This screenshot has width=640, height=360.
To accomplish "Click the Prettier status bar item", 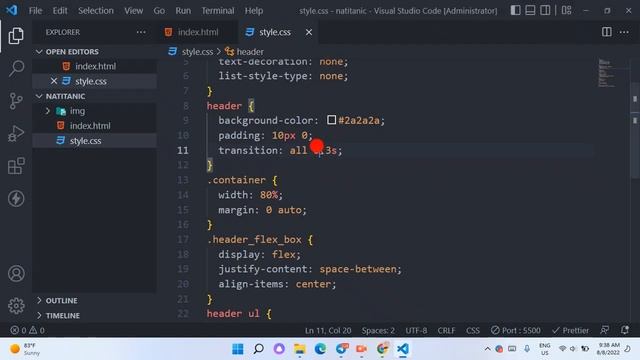I will point(570,330).
